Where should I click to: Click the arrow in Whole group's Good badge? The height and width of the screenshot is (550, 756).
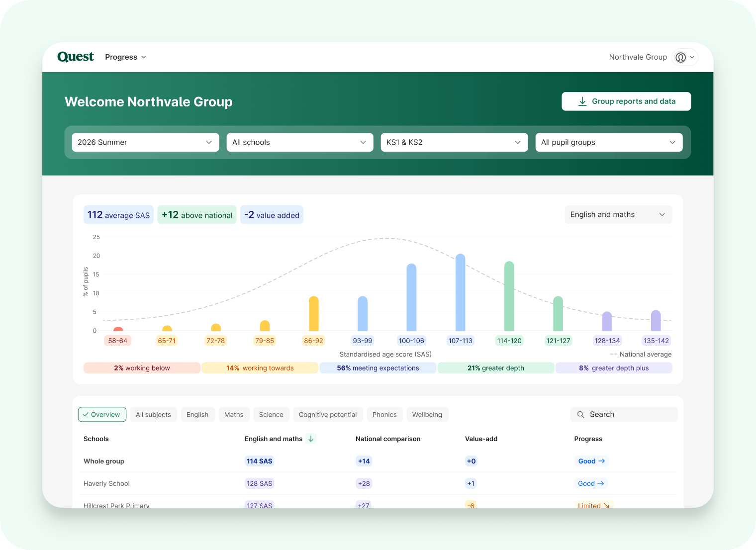coord(602,461)
